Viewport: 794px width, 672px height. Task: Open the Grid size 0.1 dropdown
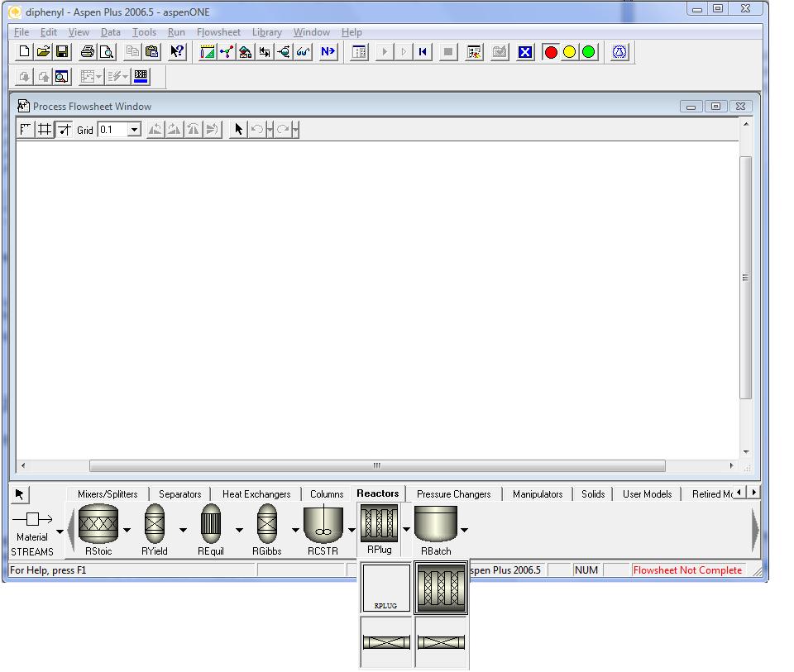coord(134,130)
